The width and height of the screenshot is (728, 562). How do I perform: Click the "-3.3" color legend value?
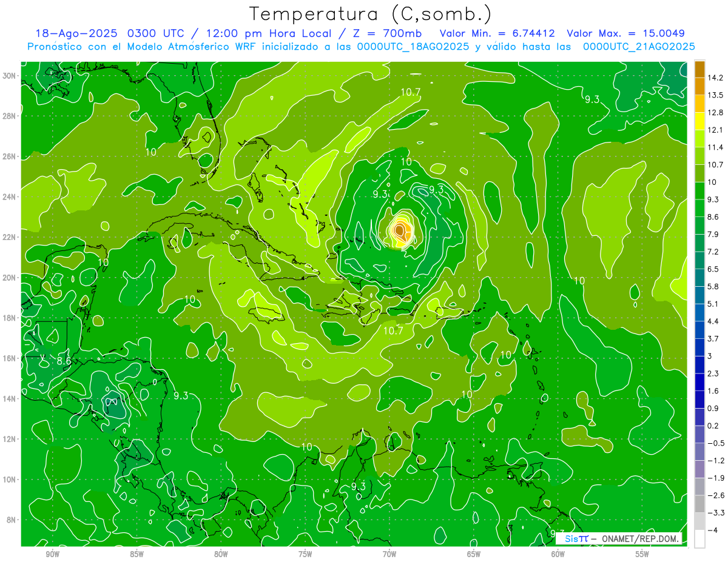pyautogui.click(x=715, y=513)
